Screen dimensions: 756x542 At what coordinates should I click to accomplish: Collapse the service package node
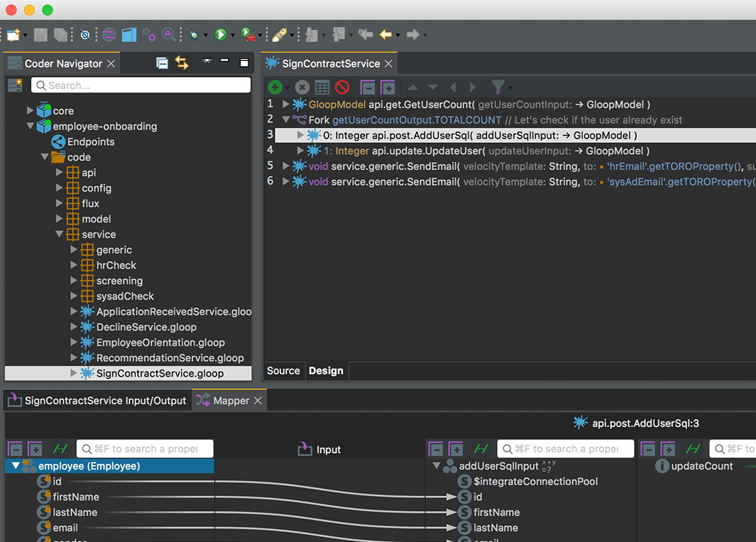click(x=60, y=234)
